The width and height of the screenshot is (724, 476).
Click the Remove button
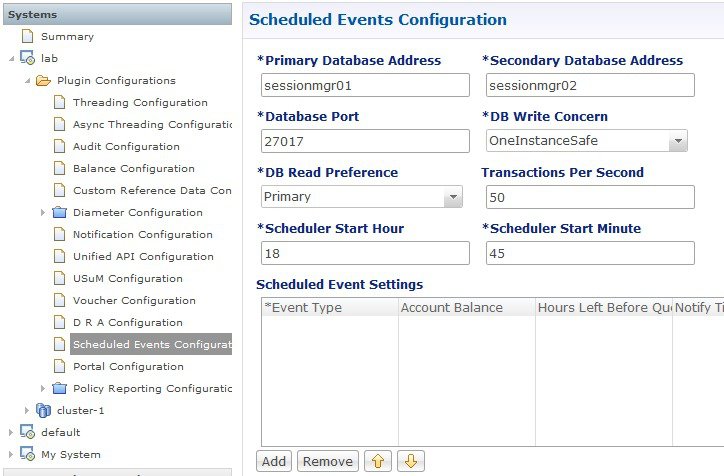(328, 461)
